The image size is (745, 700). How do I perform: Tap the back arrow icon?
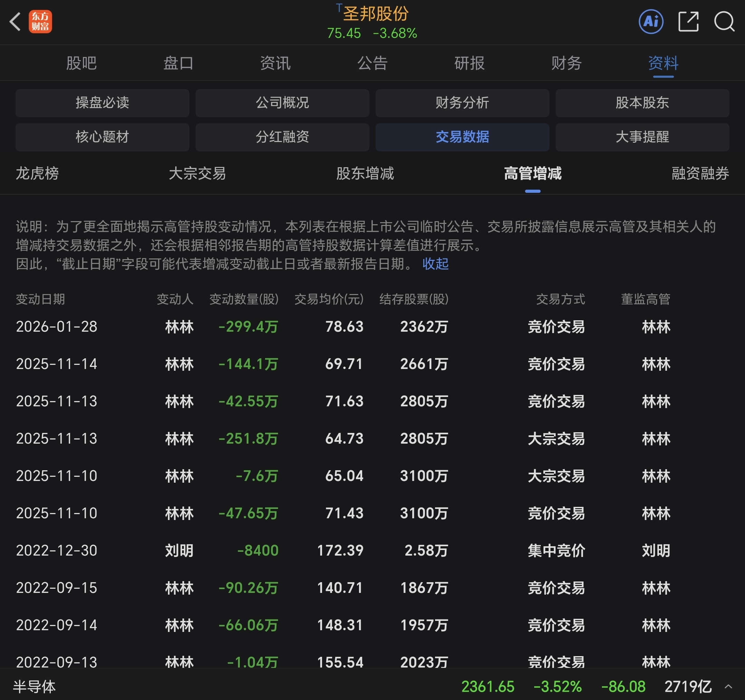coord(15,22)
